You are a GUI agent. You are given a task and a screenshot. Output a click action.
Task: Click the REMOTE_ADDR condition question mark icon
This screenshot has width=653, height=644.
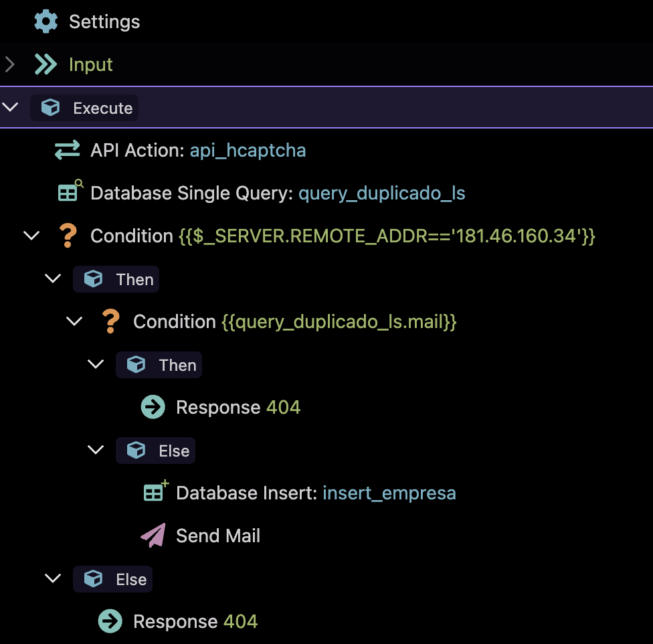(67, 236)
